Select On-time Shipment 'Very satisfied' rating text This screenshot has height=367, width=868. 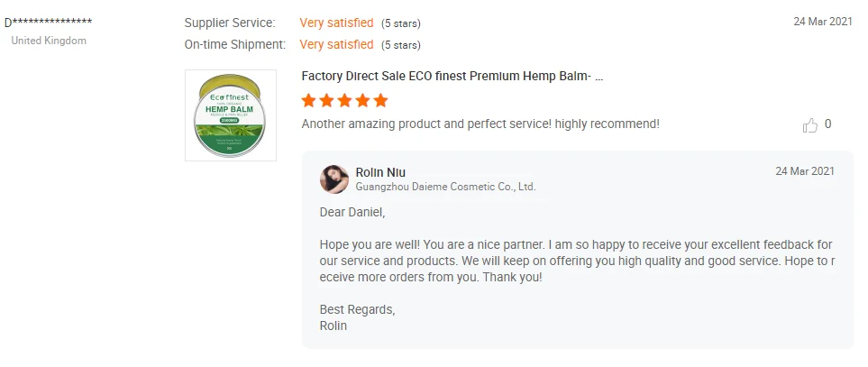pos(336,44)
